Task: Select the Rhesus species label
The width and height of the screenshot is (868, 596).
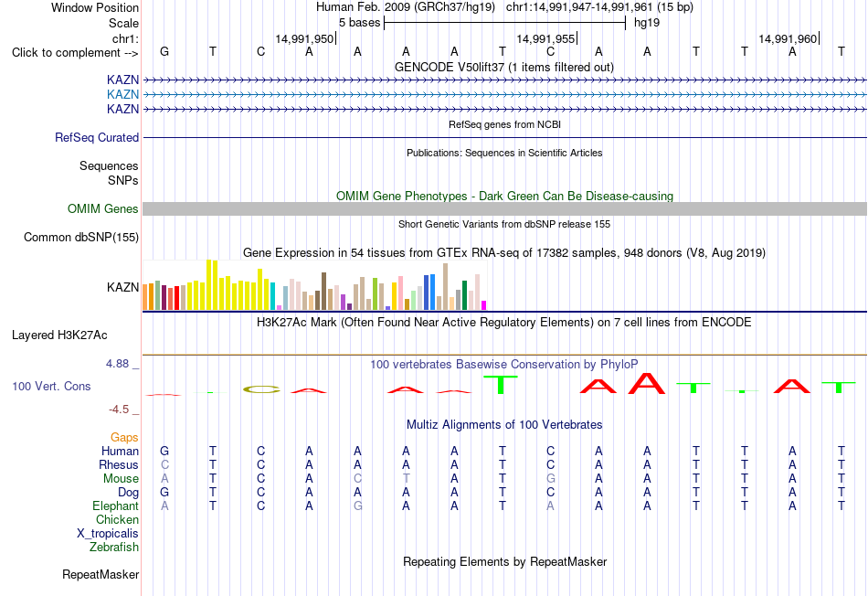Action: coord(119,464)
